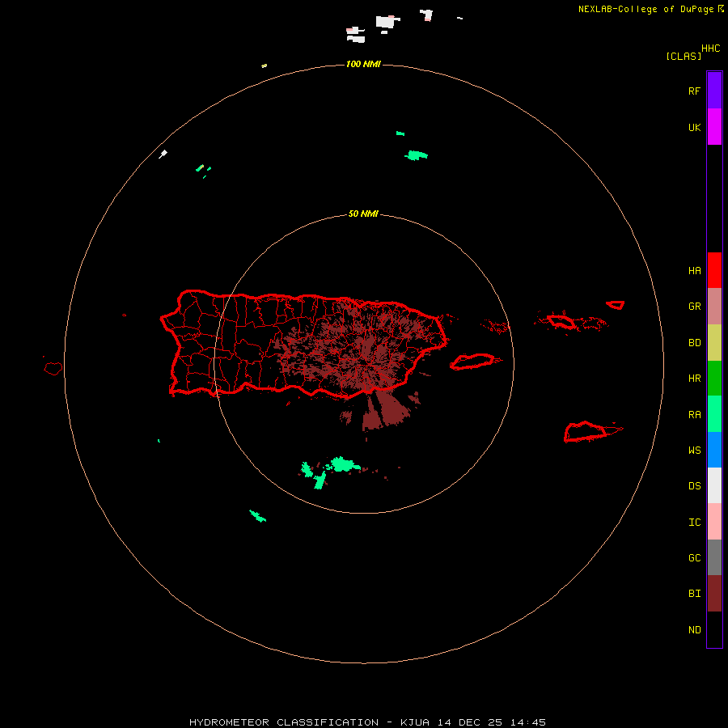This screenshot has height=728, width=728.
Task: Pick the HR dark green legend swatch
Action: [714, 379]
